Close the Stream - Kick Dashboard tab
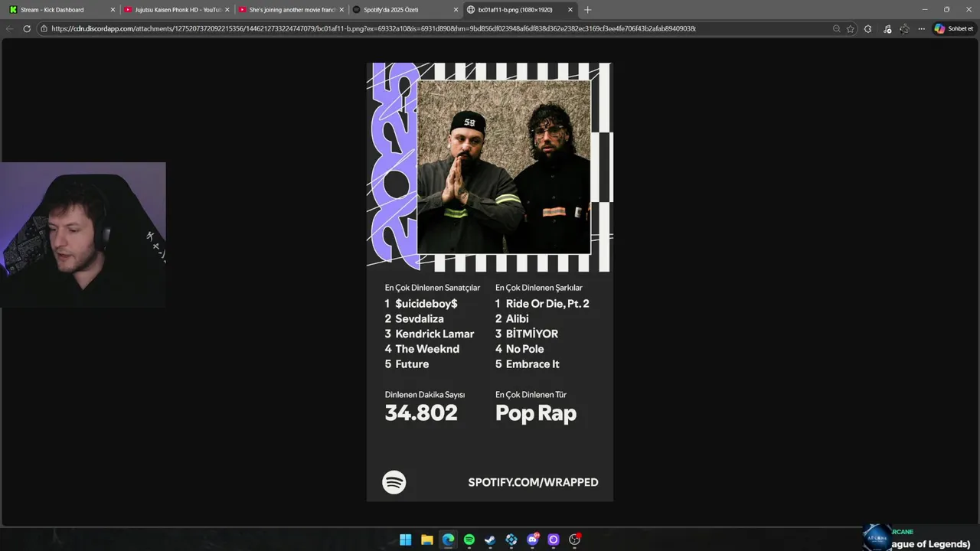Viewport: 980px width, 551px height. [113, 10]
